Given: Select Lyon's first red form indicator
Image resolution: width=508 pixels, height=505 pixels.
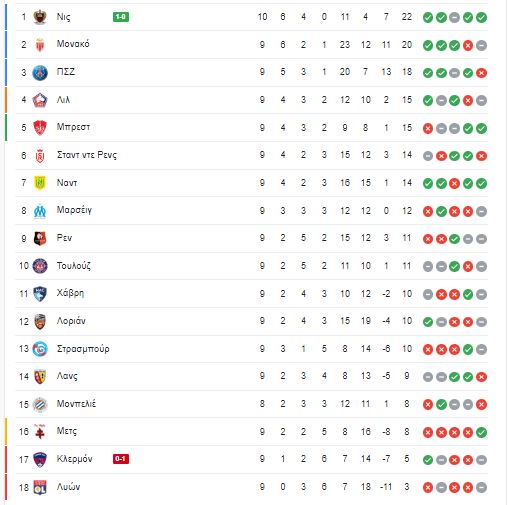Looking at the screenshot, I should click(x=428, y=488).
